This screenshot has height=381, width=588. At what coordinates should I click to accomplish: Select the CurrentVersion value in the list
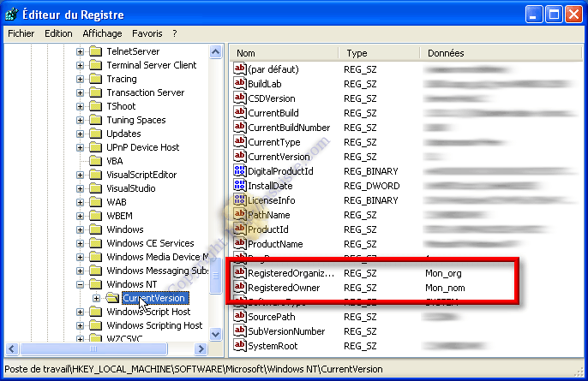pyautogui.click(x=279, y=157)
